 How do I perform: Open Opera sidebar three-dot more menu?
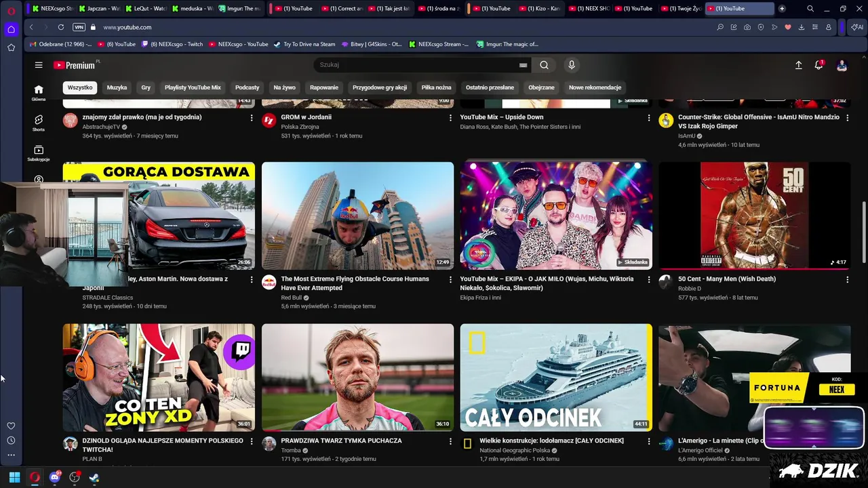coord(11,455)
